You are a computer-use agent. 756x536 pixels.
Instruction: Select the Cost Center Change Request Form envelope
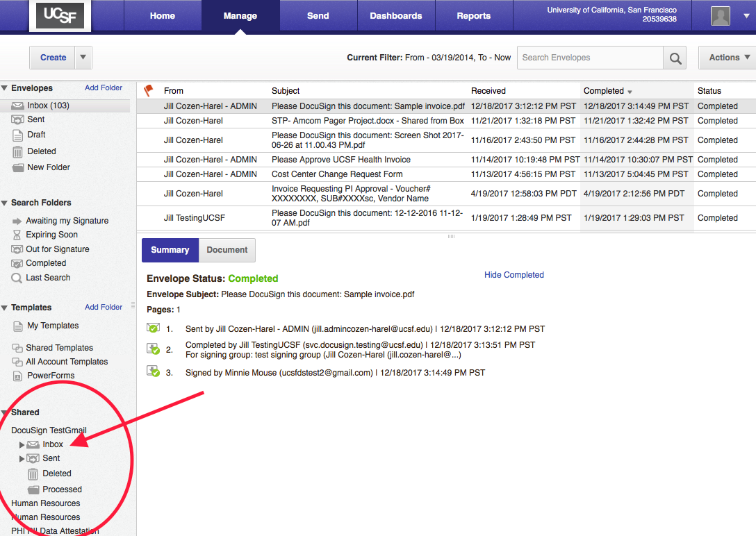click(x=447, y=174)
